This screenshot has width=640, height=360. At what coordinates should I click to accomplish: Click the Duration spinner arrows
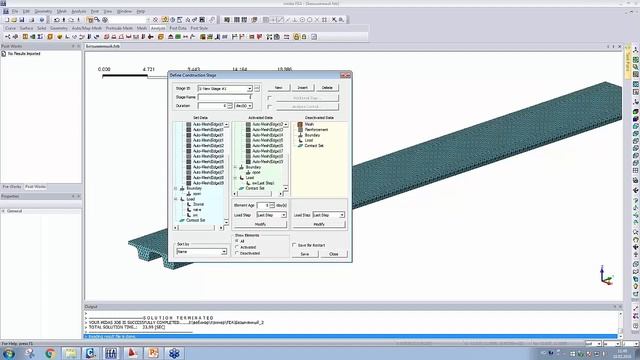click(x=230, y=106)
